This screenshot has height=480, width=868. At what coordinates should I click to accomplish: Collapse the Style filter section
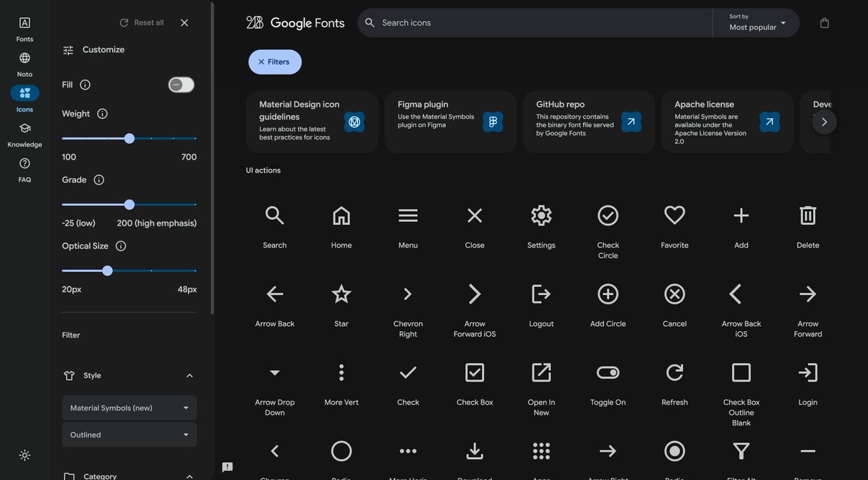point(190,376)
